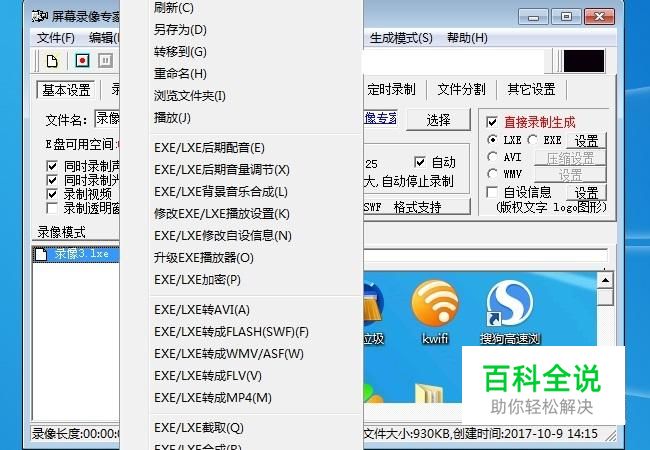Switch to the 其它设置 tab

click(x=531, y=90)
